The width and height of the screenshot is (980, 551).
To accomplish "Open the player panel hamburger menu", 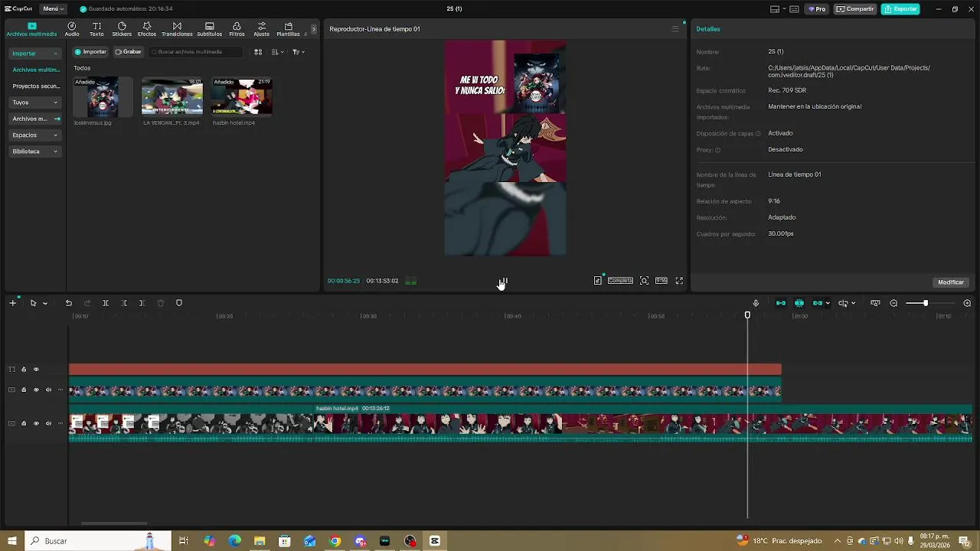I will click(x=675, y=29).
